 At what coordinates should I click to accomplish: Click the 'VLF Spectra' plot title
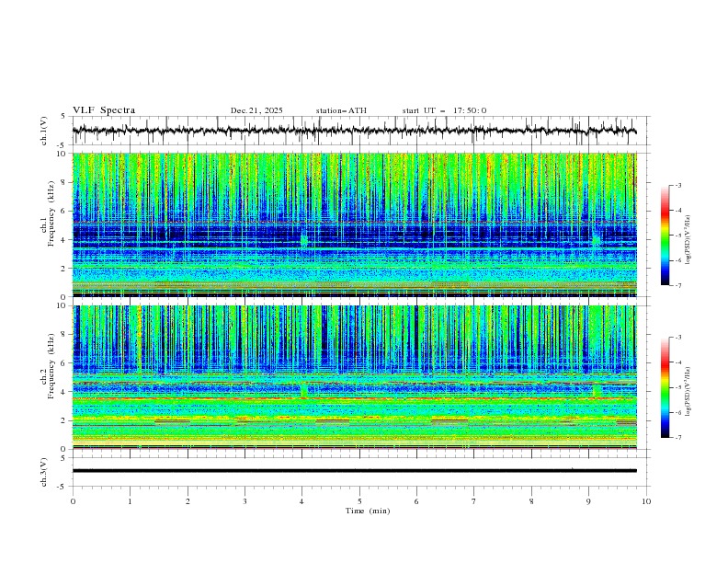coord(104,110)
